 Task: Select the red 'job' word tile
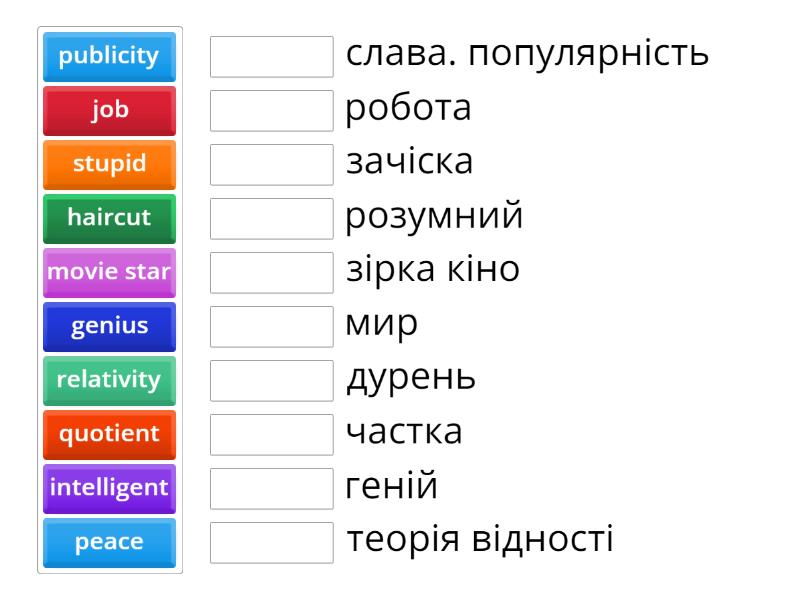(109, 110)
